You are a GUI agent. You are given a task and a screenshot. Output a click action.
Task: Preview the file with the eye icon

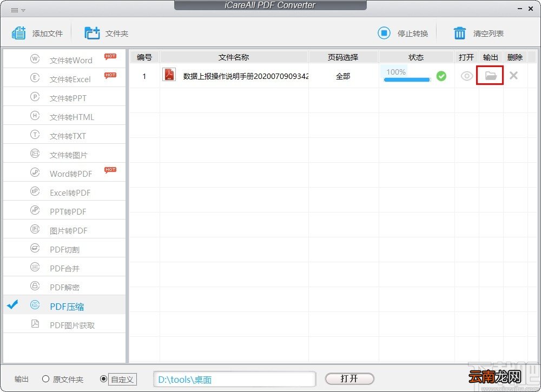coord(466,76)
